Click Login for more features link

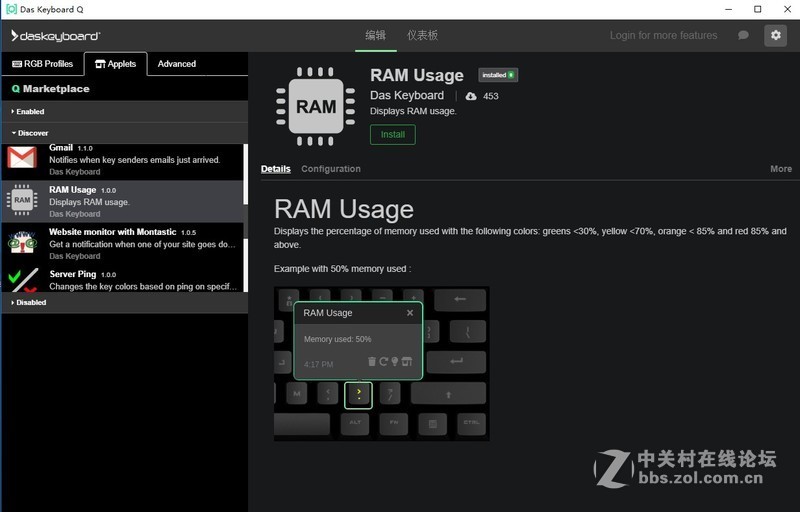click(663, 35)
